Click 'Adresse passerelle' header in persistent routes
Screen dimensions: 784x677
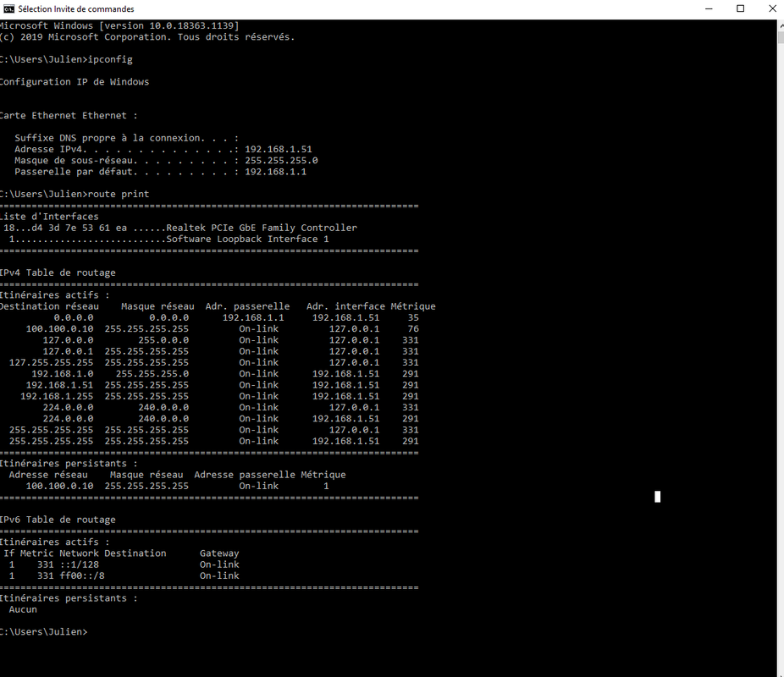click(245, 475)
